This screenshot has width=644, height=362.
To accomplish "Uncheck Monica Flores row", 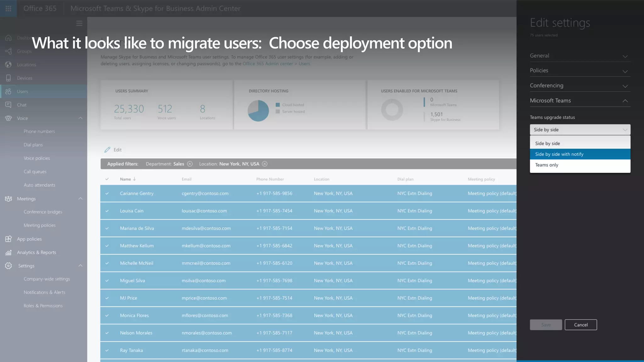I will tap(107, 315).
